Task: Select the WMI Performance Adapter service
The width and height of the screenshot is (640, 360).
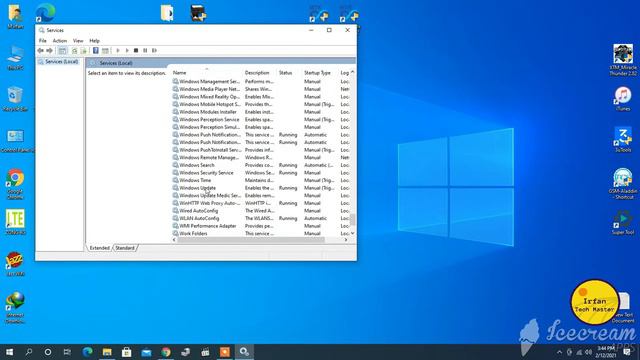Action: tap(261, 226)
